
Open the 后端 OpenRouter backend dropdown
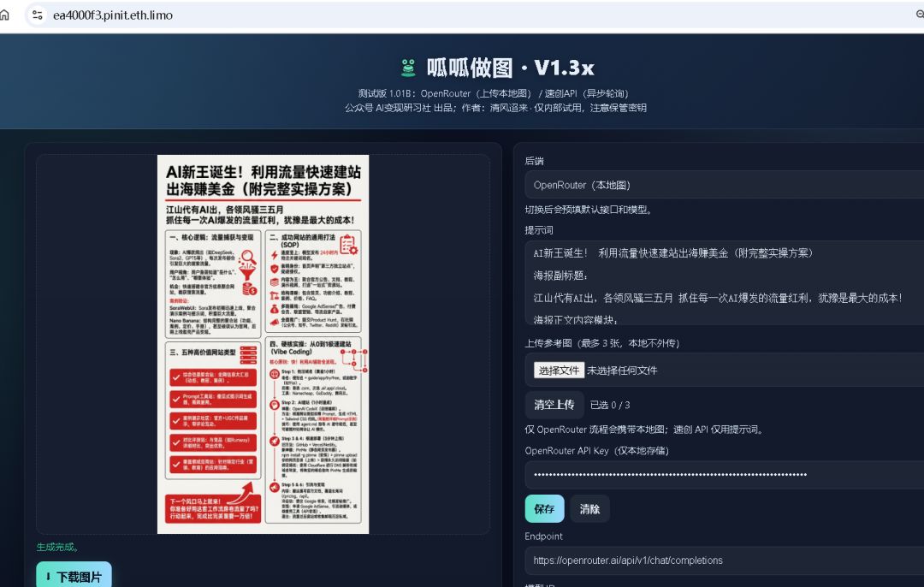(x=725, y=185)
